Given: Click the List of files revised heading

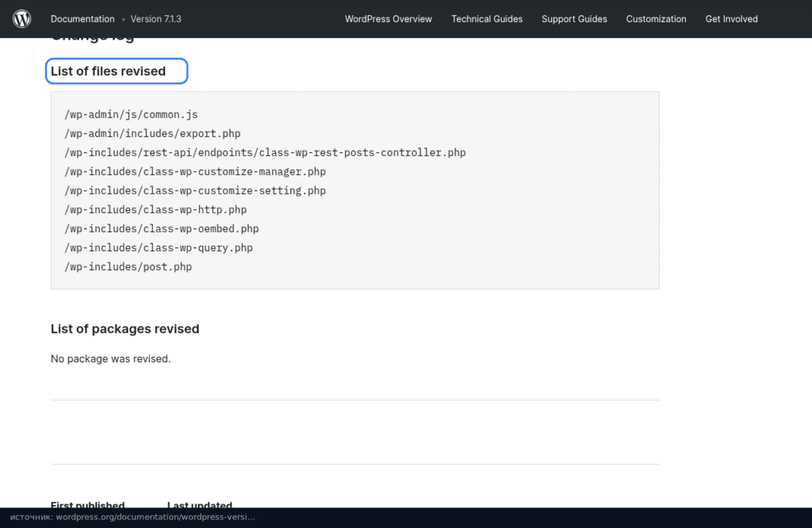Looking at the screenshot, I should coord(108,71).
